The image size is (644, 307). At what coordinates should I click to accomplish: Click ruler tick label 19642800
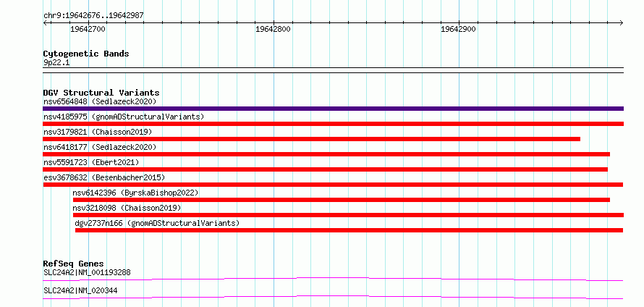pos(273,29)
